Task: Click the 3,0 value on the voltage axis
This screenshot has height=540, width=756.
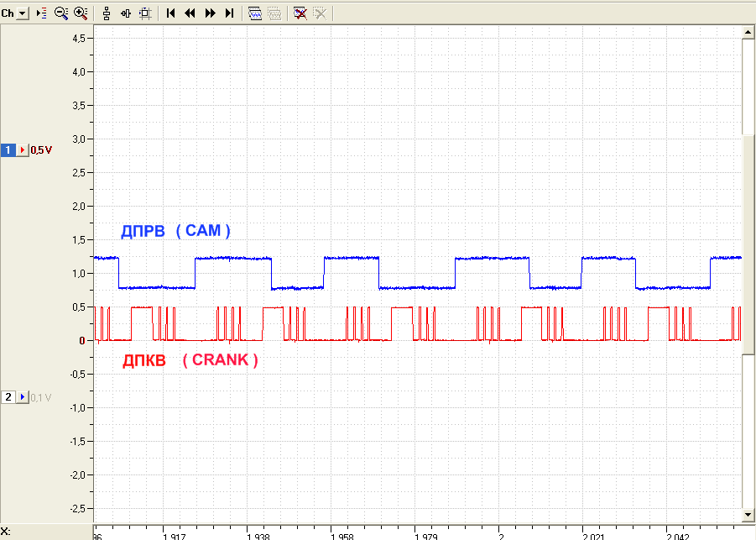Action: 79,139
